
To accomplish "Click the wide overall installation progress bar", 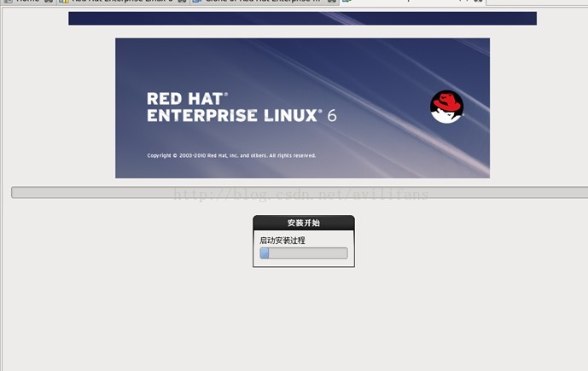I will pyautogui.click(x=300, y=193).
